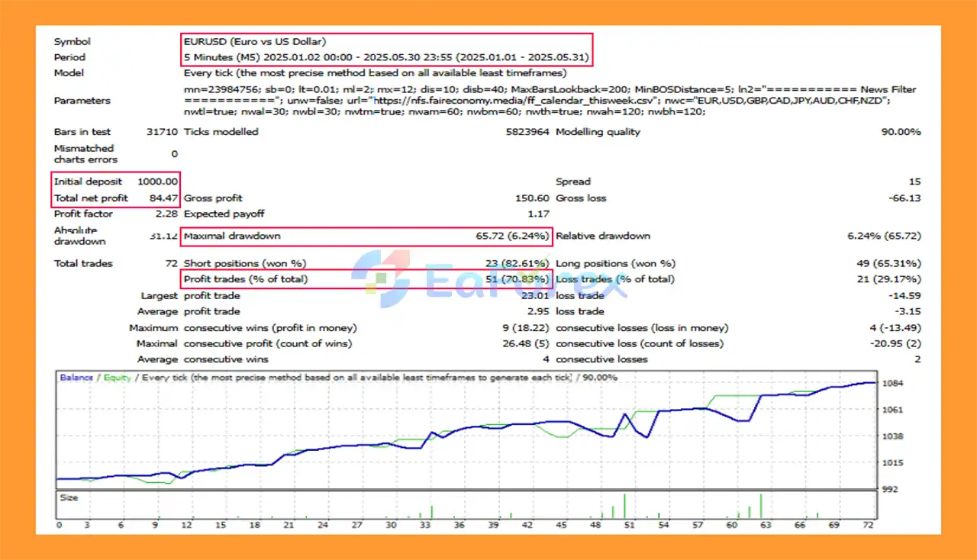This screenshot has width=977, height=560.
Task: Click the Relative drawdown 6.24% (65.72) value
Action: 884,236
